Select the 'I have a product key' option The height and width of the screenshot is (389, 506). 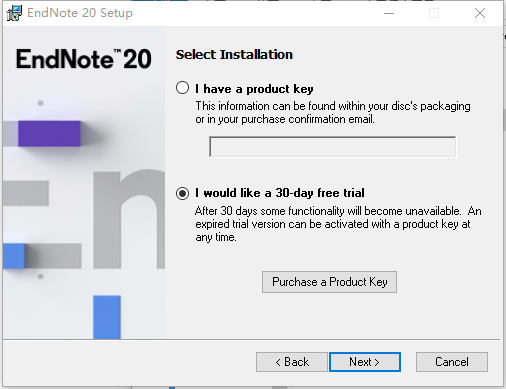(182, 88)
